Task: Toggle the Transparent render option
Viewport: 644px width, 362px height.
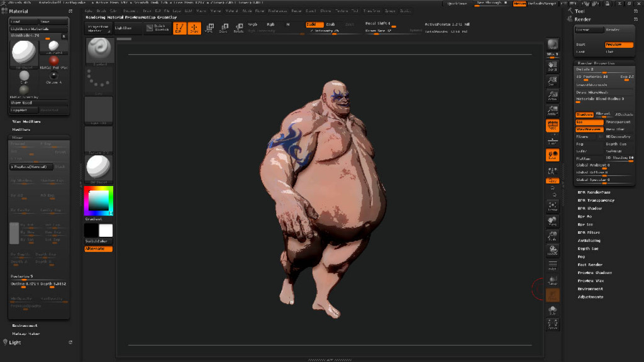Action: click(619, 122)
